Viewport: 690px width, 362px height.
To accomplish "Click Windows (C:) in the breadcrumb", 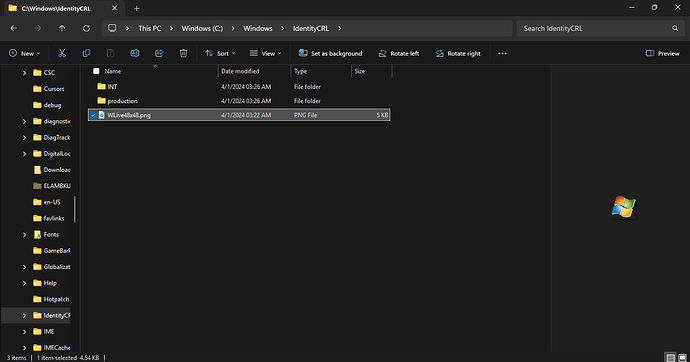I will coord(202,28).
